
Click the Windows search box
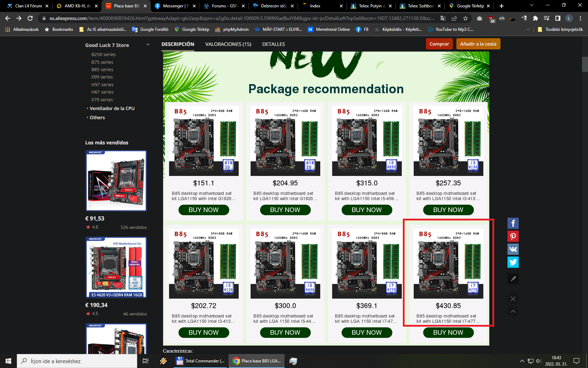[77, 361]
